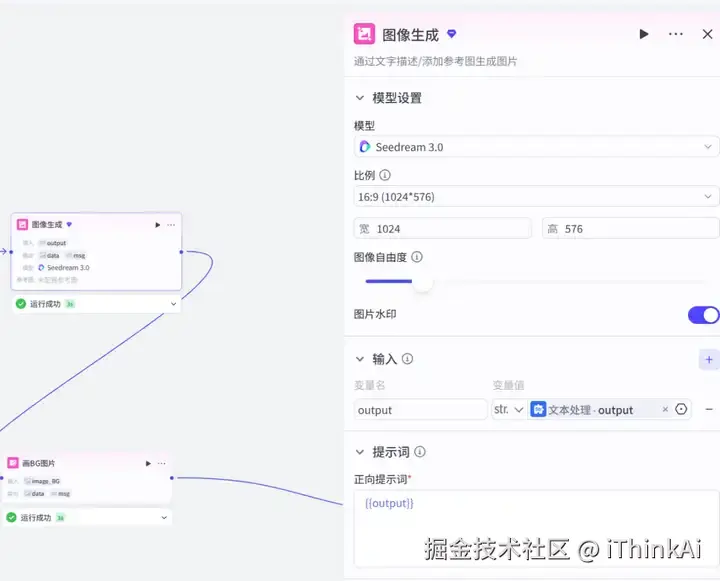
Task: Click the 宽 1024 width field
Action: pyautogui.click(x=443, y=229)
